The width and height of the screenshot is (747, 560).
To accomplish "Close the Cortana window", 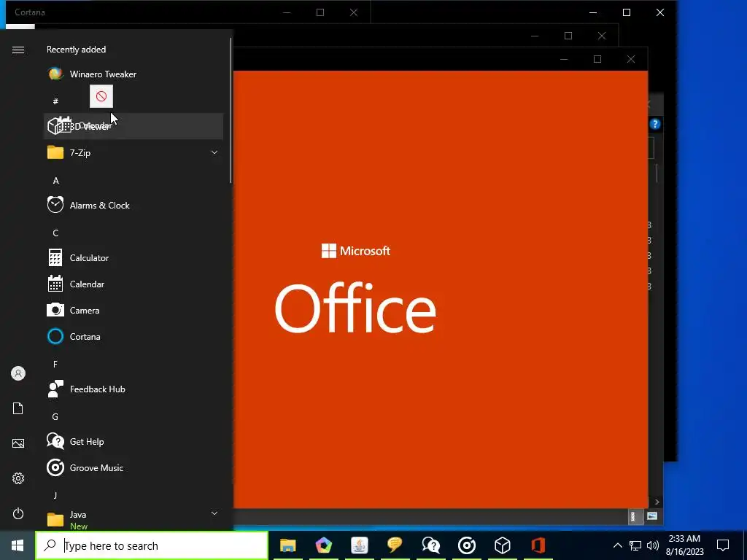I will 354,12.
